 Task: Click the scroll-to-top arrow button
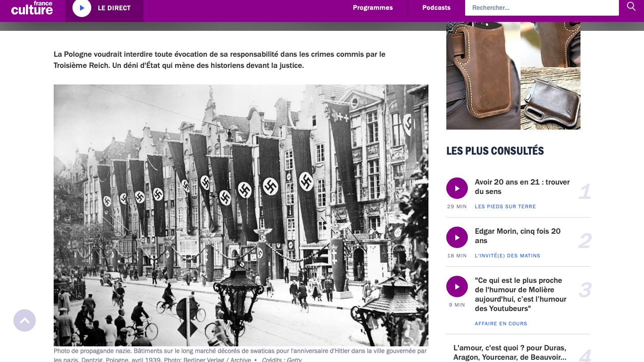(x=25, y=320)
